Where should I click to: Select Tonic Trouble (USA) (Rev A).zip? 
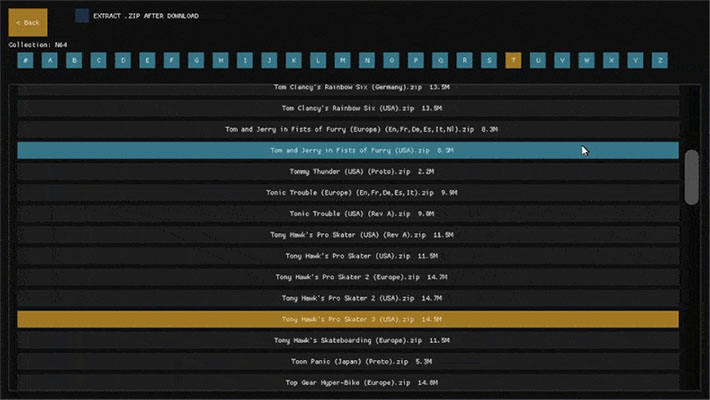pos(348,214)
